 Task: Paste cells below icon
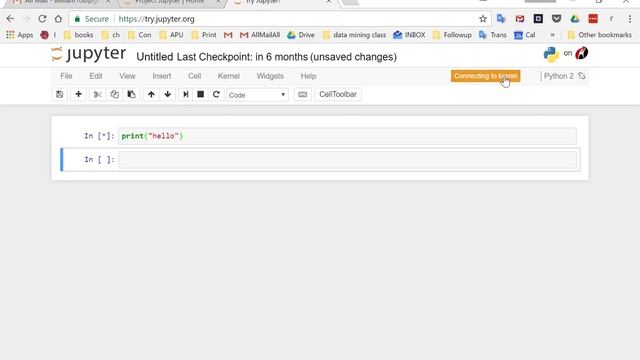131,94
